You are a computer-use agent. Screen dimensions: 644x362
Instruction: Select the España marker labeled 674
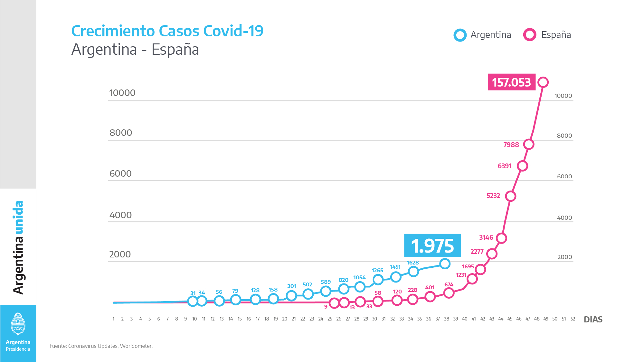(449, 293)
